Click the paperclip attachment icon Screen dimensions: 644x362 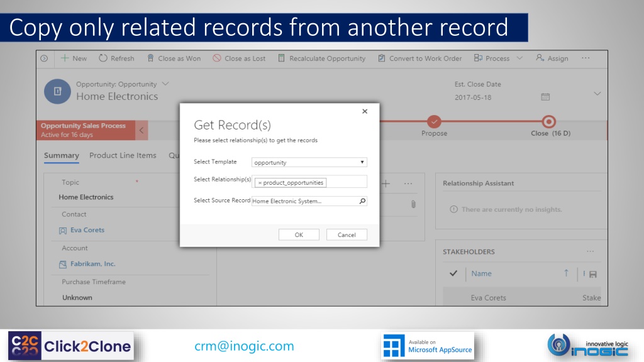point(413,204)
